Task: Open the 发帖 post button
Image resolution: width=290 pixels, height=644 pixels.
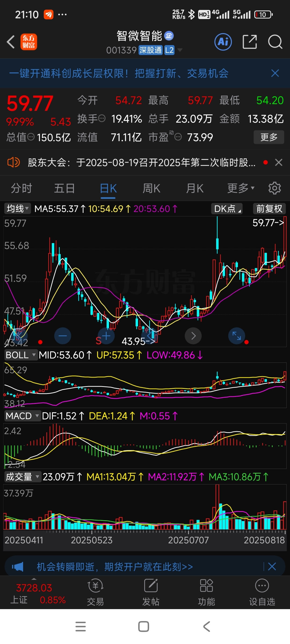Action: point(151,592)
